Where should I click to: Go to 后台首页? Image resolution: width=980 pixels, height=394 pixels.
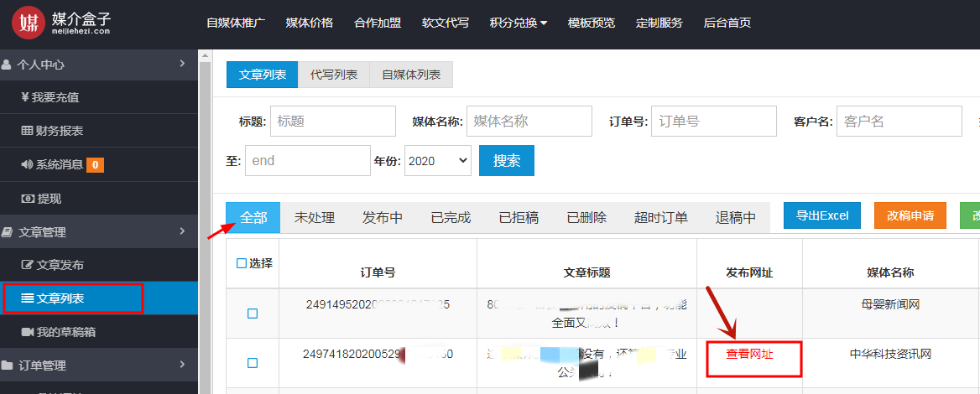point(727,23)
